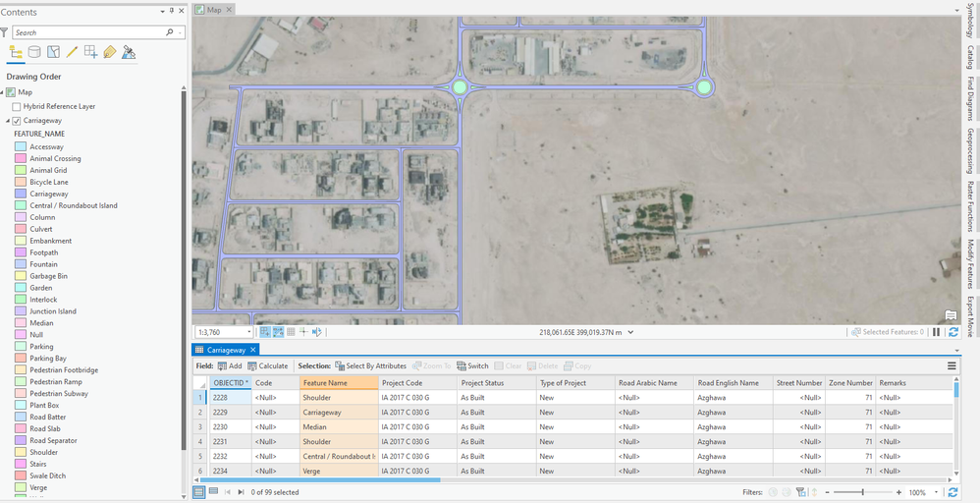Viewport: 980px width, 503px height.
Task: Switch the table selection
Action: pyautogui.click(x=472, y=366)
